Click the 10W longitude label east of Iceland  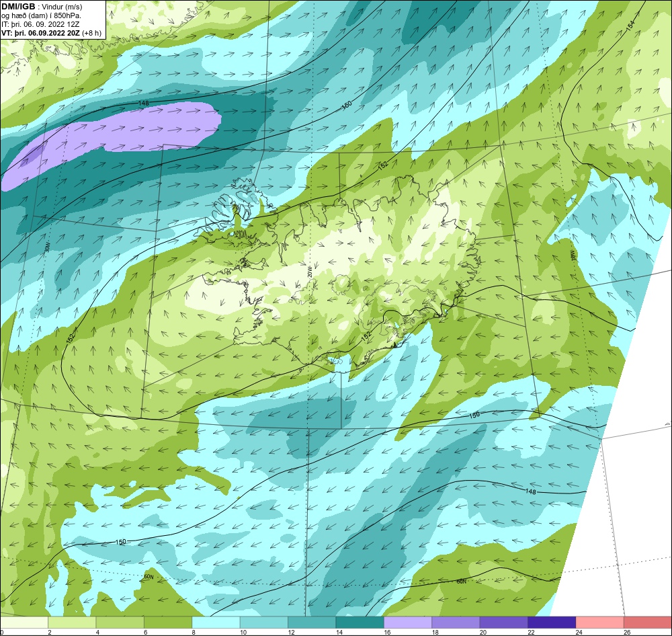point(572,255)
